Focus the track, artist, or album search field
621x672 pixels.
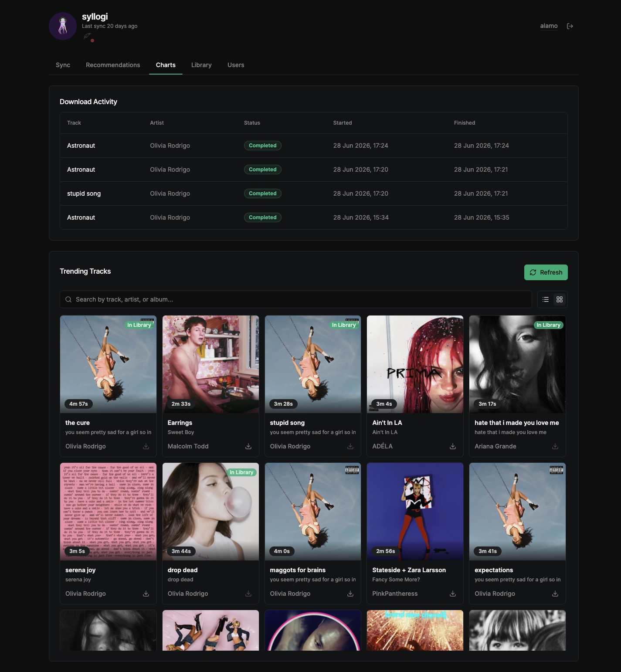[x=295, y=299]
